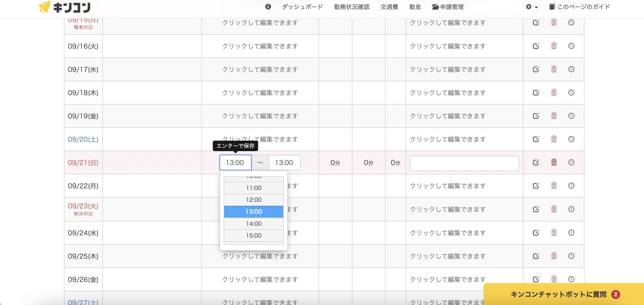Viewport: 644px width, 305px height.
Task: Open the settings gear dropdown
Action: pos(531,7)
